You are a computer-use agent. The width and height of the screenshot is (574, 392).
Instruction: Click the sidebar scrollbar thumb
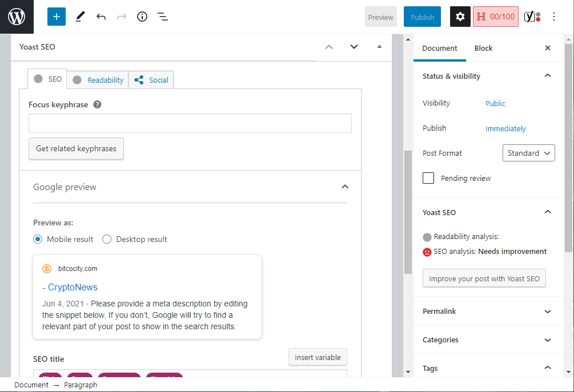click(x=568, y=148)
